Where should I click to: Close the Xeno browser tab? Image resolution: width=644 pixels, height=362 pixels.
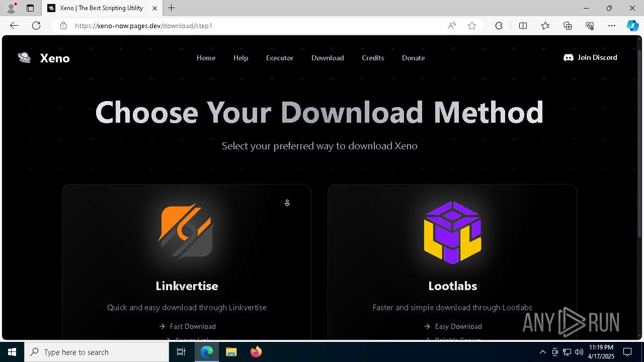point(155,8)
